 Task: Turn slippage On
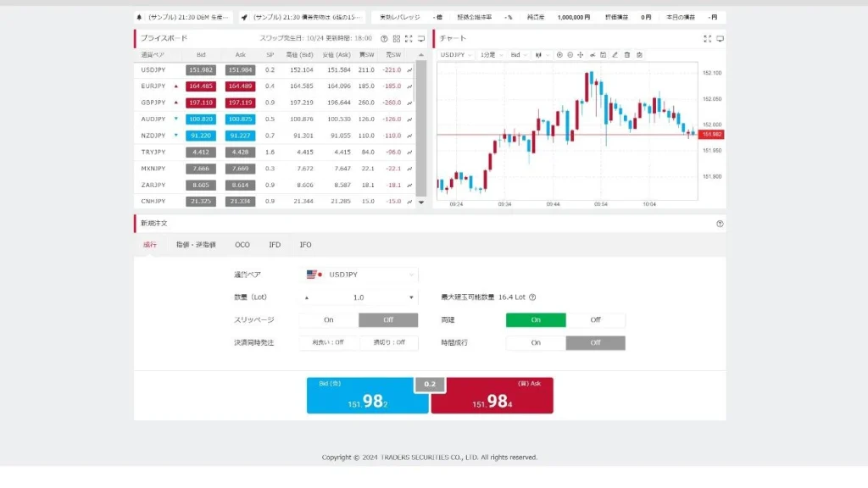[329, 319]
